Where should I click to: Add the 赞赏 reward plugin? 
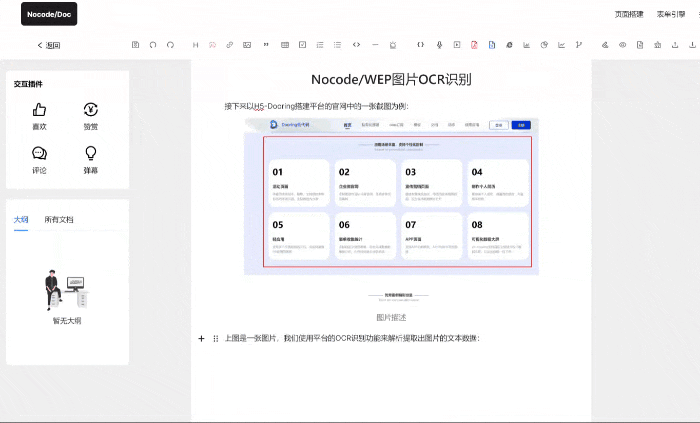[91, 116]
